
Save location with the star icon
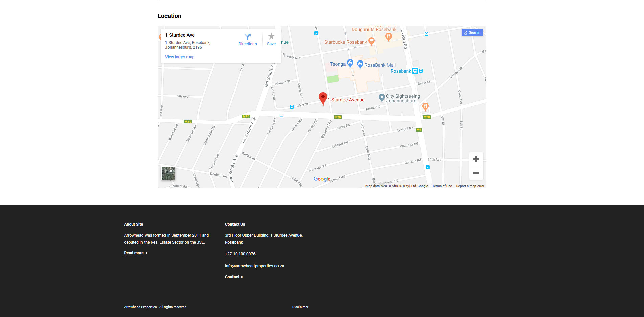(x=271, y=36)
